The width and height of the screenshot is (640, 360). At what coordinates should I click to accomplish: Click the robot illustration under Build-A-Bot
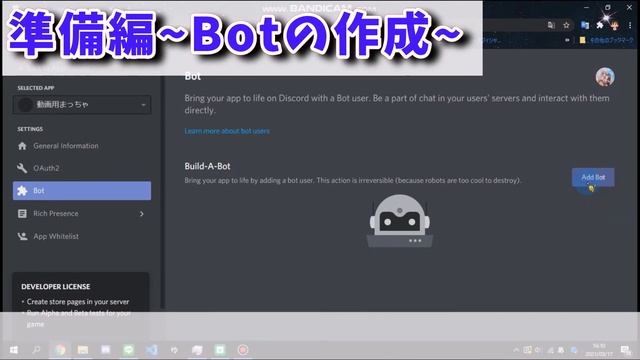pyautogui.click(x=400, y=221)
